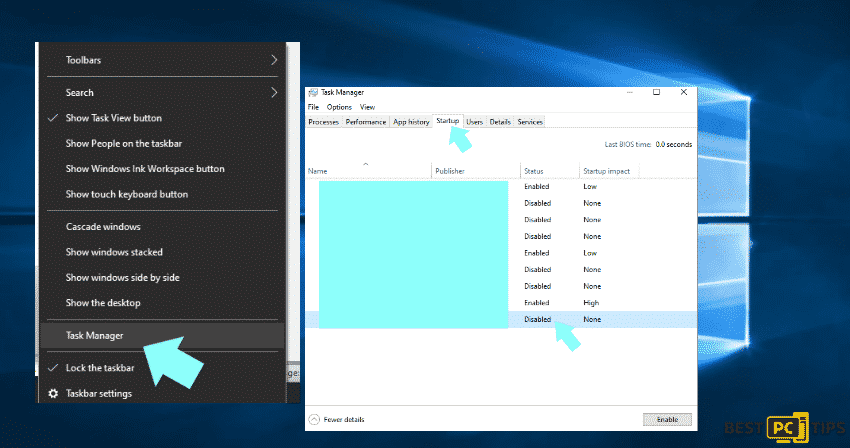
Task: Maximize the Task Manager window
Action: pos(656,92)
